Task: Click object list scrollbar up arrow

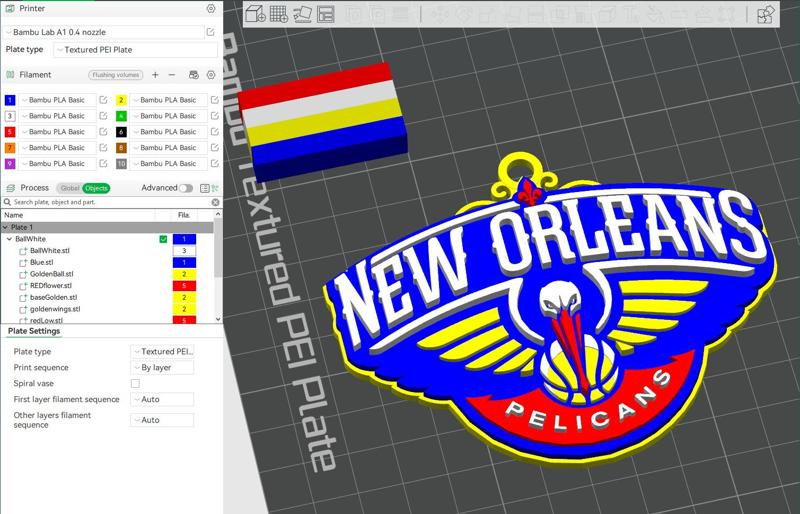Action: 218,215
